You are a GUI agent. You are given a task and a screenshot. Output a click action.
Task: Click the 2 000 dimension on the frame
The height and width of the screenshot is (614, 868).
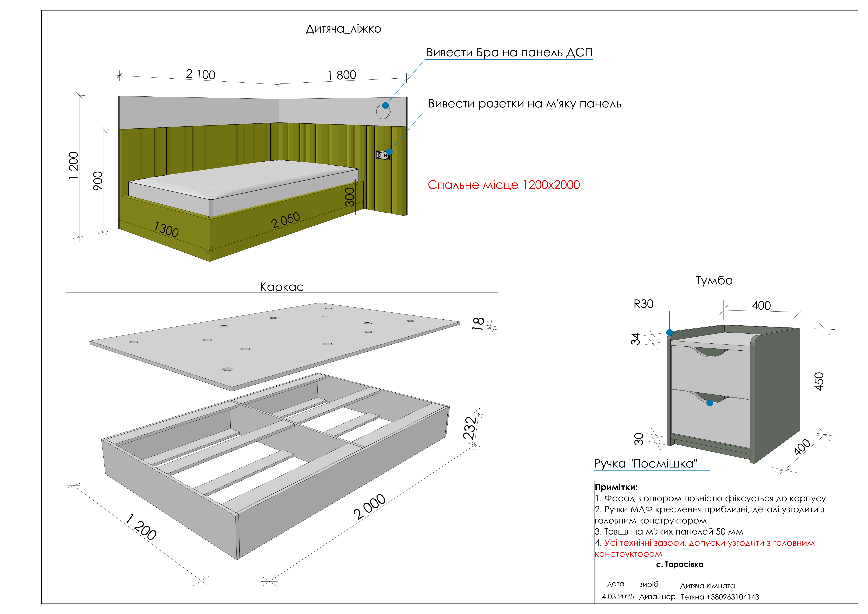pyautogui.click(x=369, y=507)
